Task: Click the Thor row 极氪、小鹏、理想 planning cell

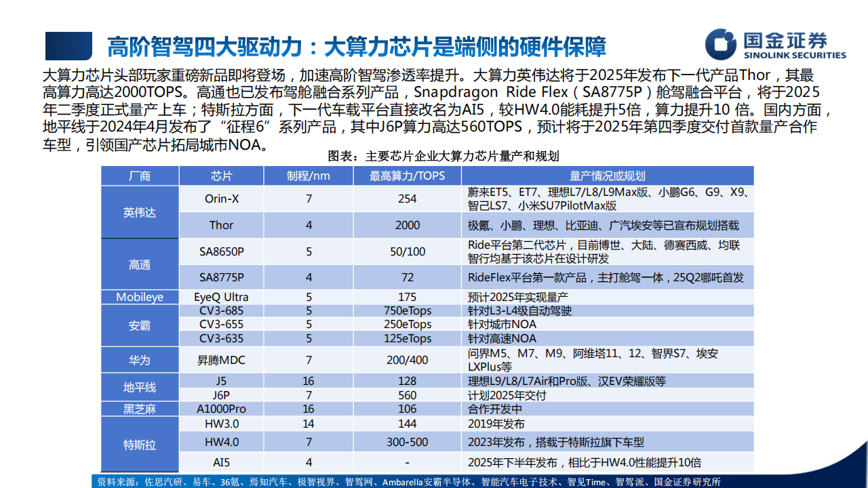Action: click(x=608, y=225)
